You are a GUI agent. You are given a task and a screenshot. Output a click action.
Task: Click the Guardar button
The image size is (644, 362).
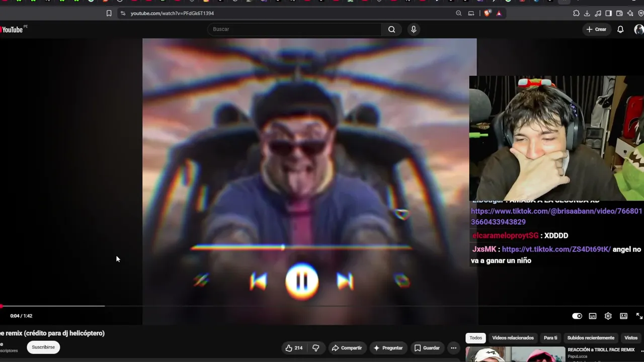tap(427, 348)
